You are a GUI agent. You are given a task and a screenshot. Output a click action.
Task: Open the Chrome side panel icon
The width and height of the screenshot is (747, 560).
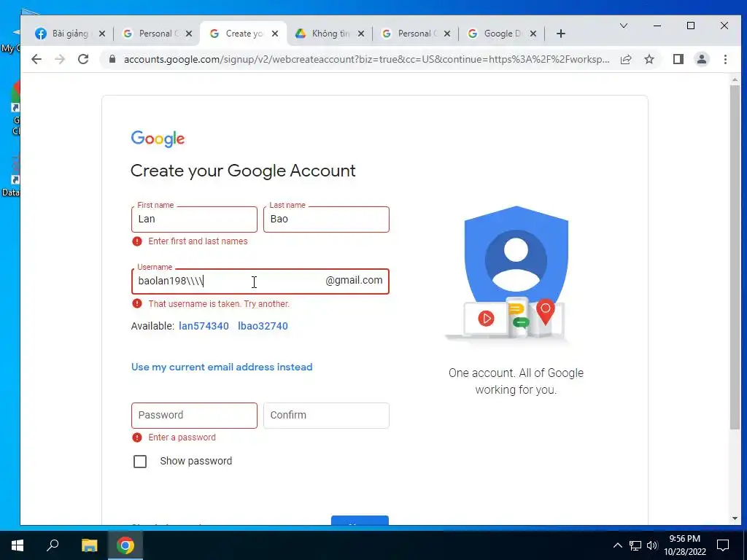(678, 59)
